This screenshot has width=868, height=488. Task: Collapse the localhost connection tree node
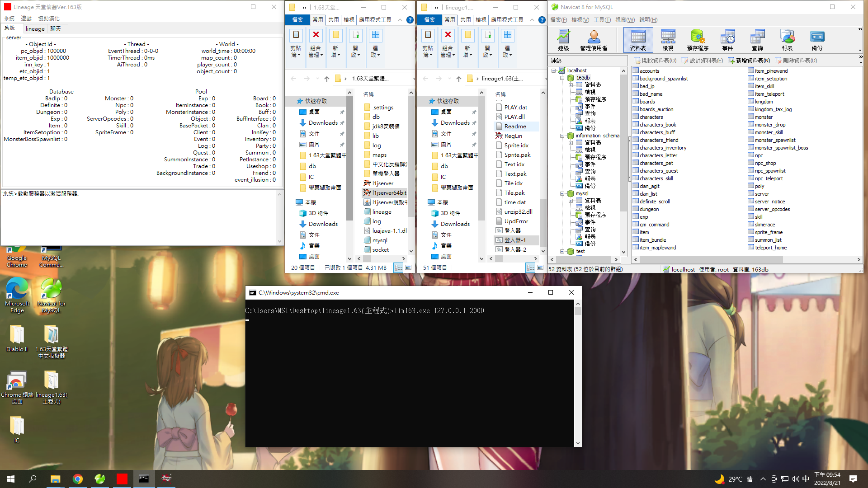(x=554, y=70)
